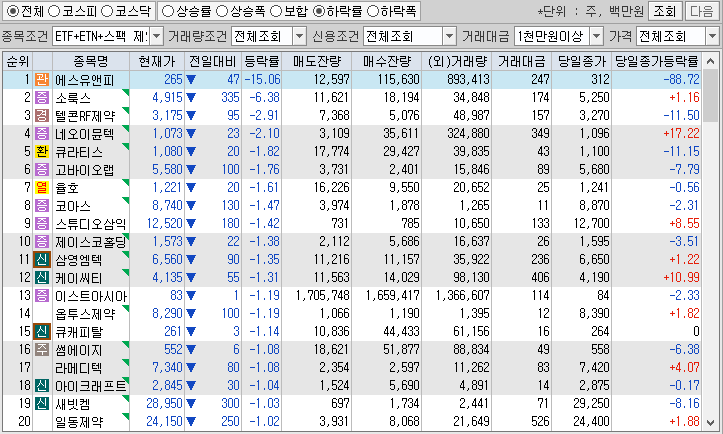Select the 보합 radio button
The height and width of the screenshot is (434, 723).
pos(276,11)
